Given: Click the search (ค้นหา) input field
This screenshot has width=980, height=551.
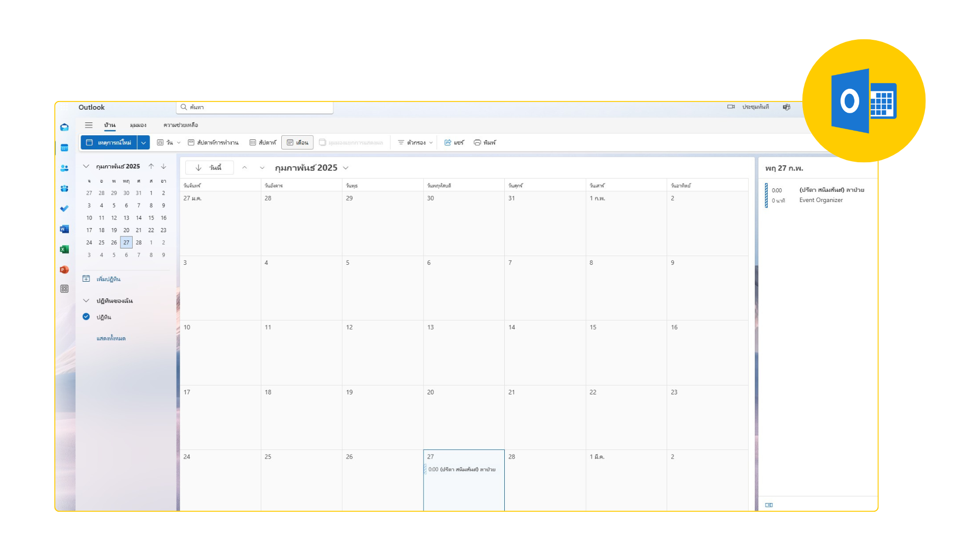Looking at the screenshot, I should (x=255, y=107).
